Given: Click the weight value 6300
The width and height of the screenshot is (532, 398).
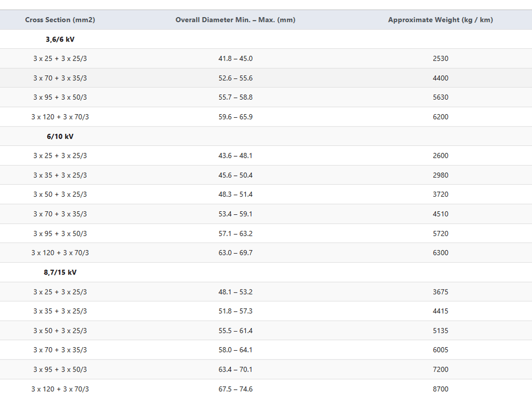Looking at the screenshot, I should point(440,253).
